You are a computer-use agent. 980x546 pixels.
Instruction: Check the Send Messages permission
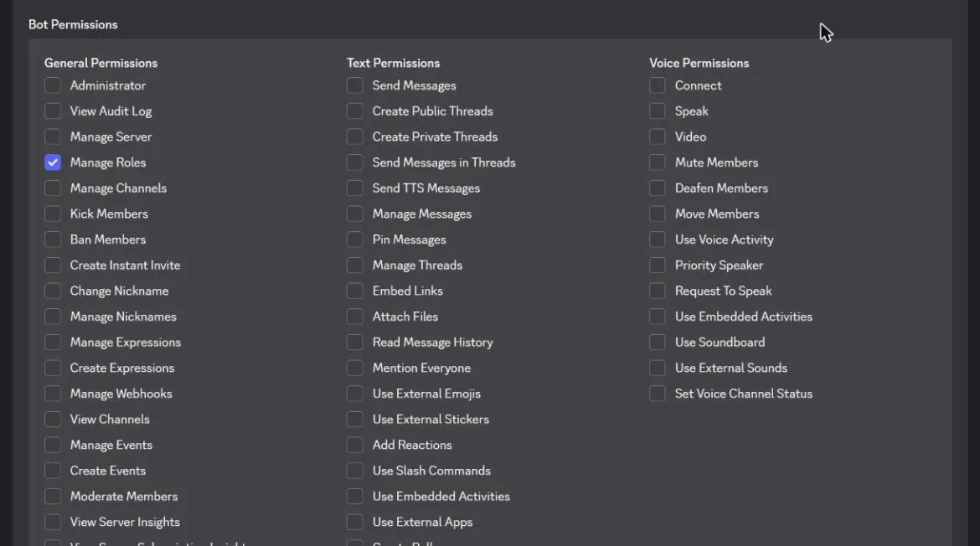[354, 85]
